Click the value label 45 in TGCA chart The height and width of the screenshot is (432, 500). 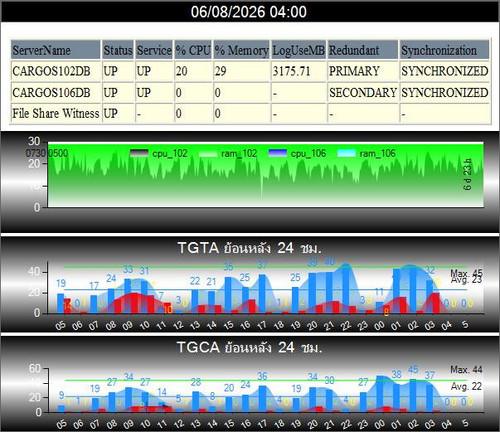(413, 370)
